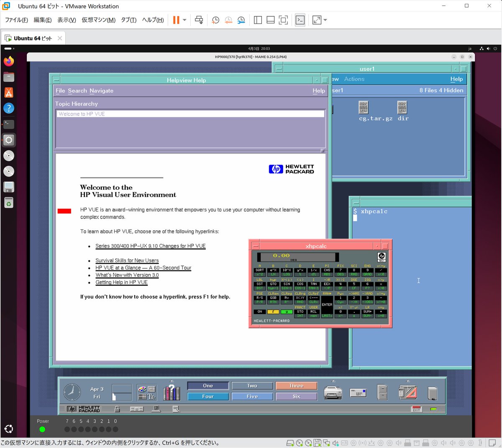Open the clock on the front panel
The width and height of the screenshot is (502, 448).
tap(72, 392)
